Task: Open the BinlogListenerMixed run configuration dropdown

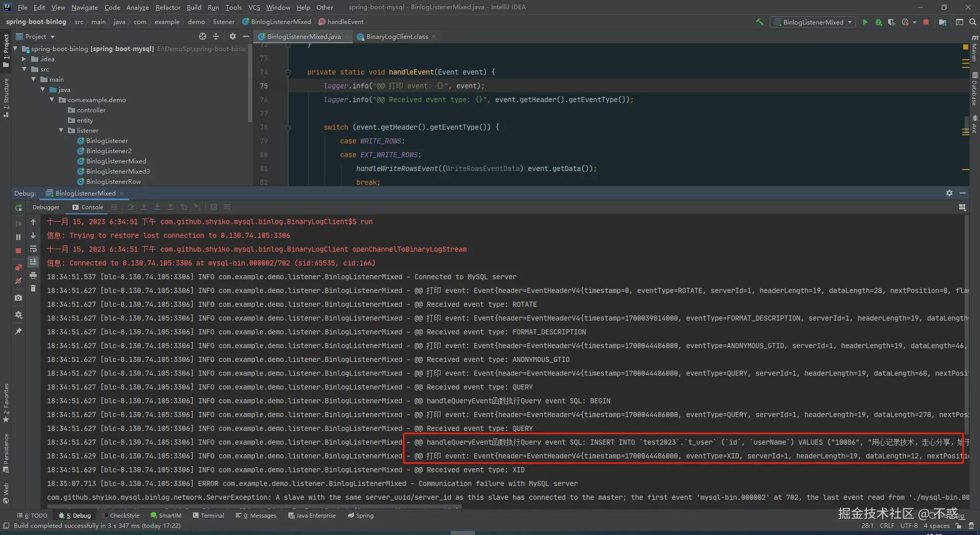Action: 813,22
